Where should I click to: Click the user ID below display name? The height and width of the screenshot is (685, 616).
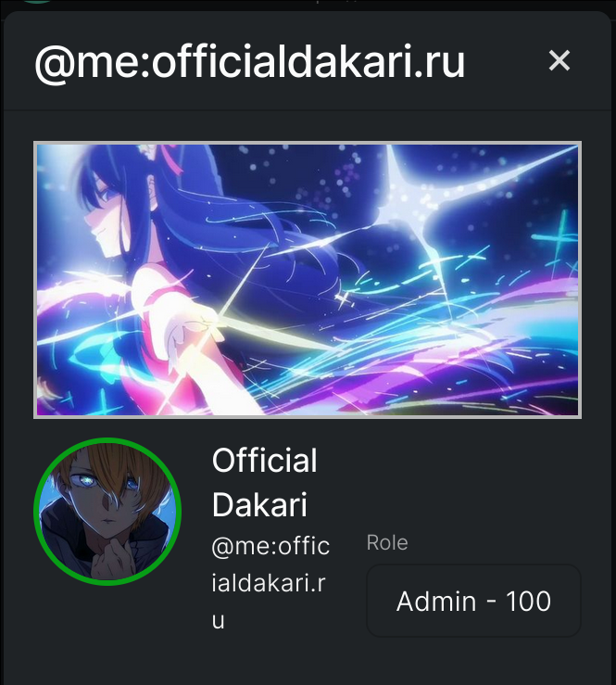click(x=270, y=583)
